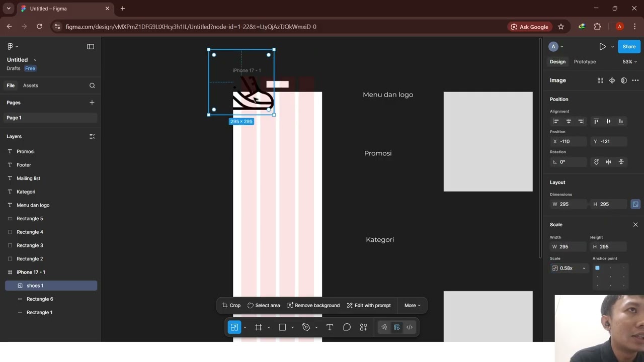This screenshot has width=644, height=362.
Task: Select the shoes 1 layer
Action: click(x=51, y=286)
